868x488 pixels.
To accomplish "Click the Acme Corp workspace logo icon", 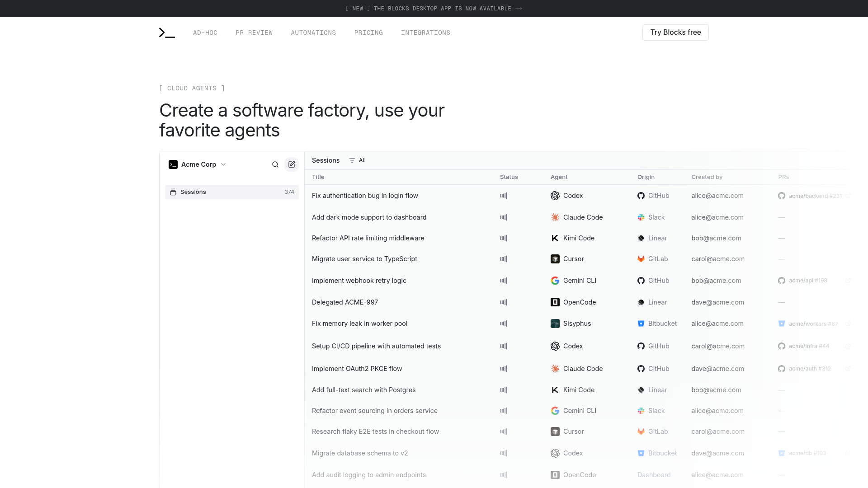I will point(173,164).
